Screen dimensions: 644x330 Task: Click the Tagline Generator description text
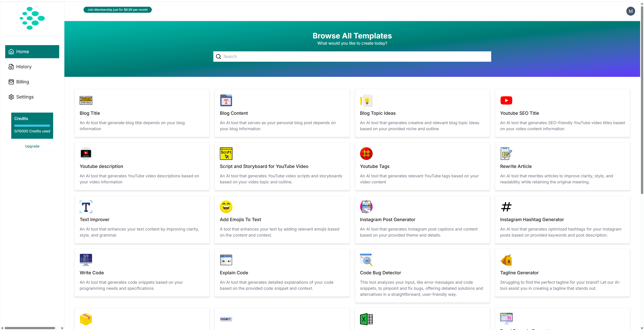[560, 285]
